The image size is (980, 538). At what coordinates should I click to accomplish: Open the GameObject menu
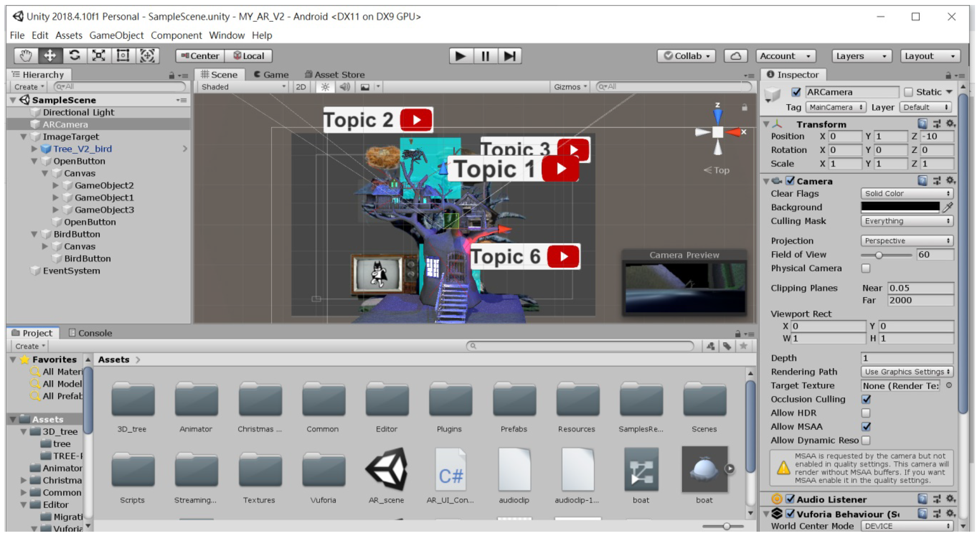coord(116,35)
